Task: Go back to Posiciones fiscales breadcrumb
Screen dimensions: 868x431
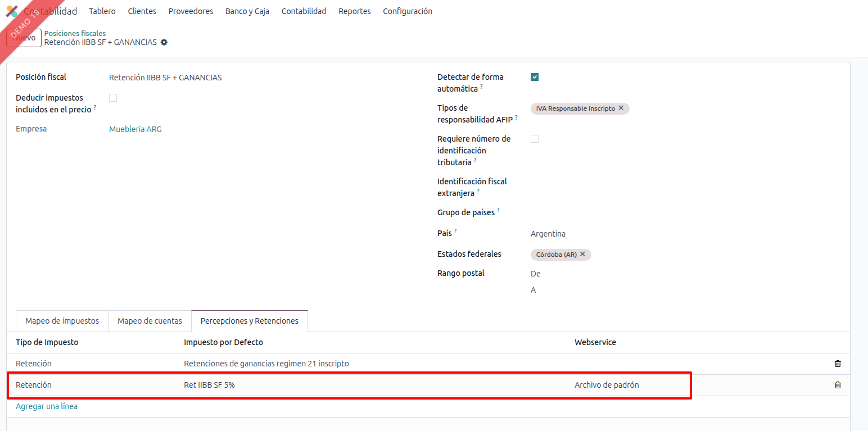Action: click(75, 33)
